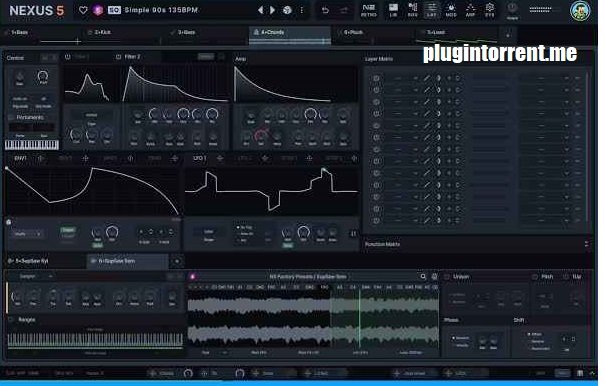The height and width of the screenshot is (386, 605).
Task: Click pencil edit icon in first Layer Matrix row
Action: pyautogui.click(x=427, y=78)
